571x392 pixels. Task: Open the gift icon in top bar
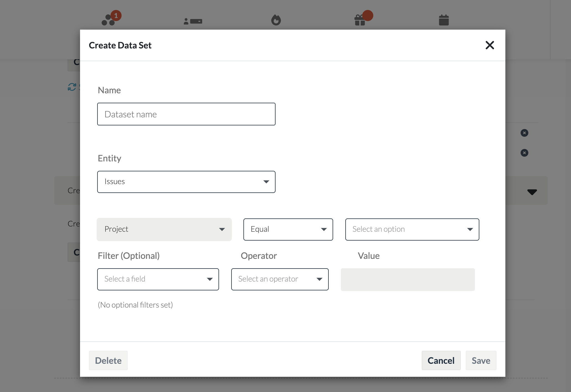click(x=363, y=19)
